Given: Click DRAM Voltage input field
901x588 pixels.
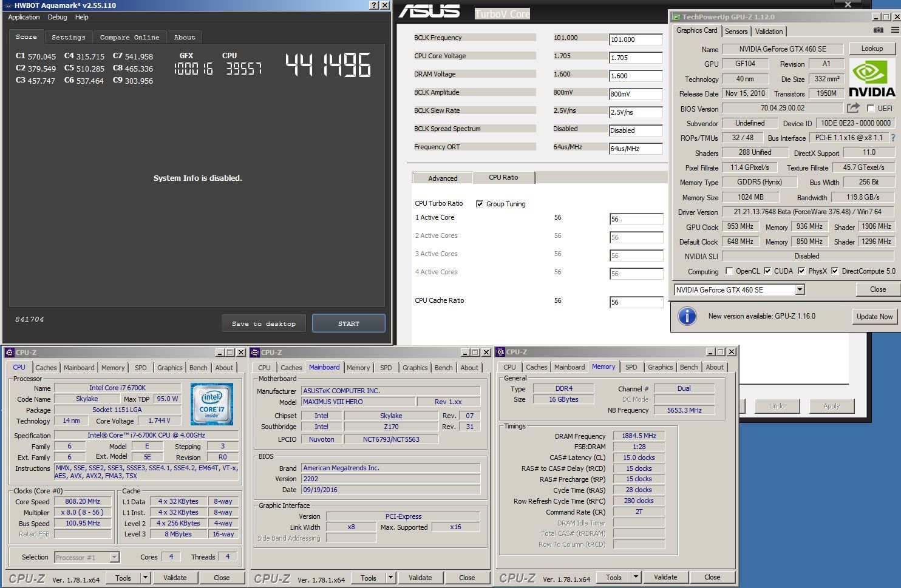Looking at the screenshot, I should click(636, 76).
